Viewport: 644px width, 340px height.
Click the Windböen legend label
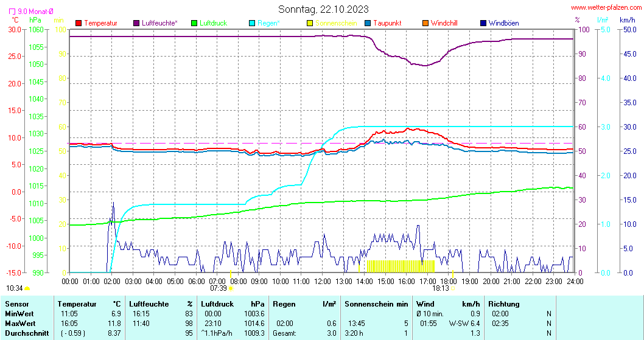(503, 23)
